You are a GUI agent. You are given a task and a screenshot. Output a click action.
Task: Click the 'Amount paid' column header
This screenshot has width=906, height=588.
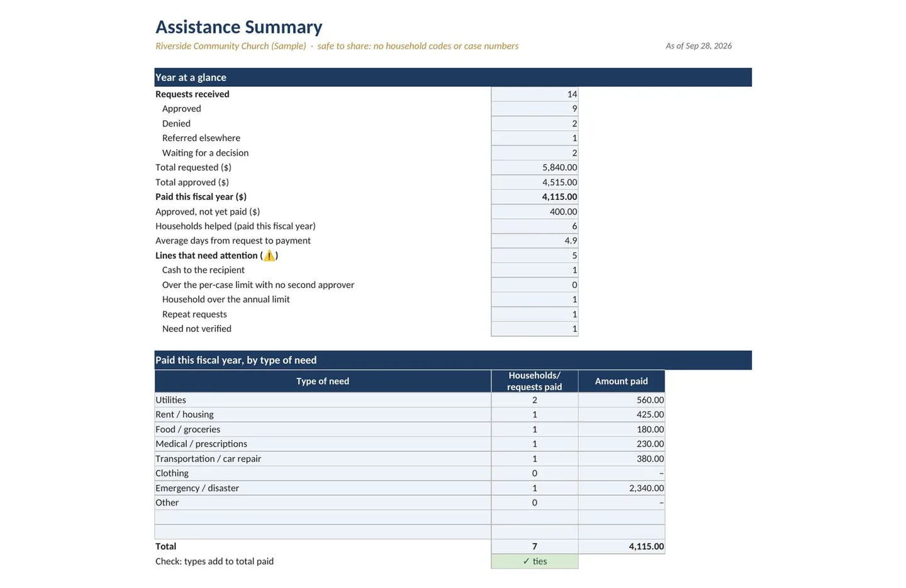pos(622,381)
